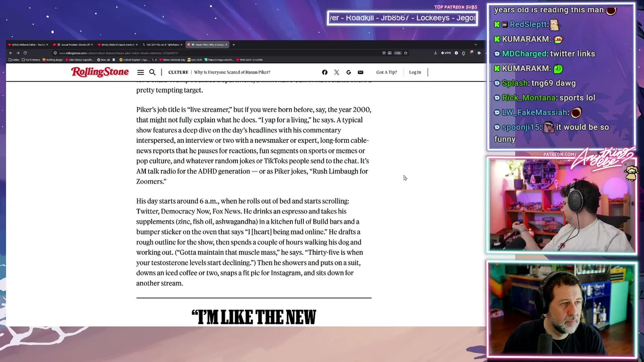
Task: Click the MDCharged chat username
Action: coord(524,54)
